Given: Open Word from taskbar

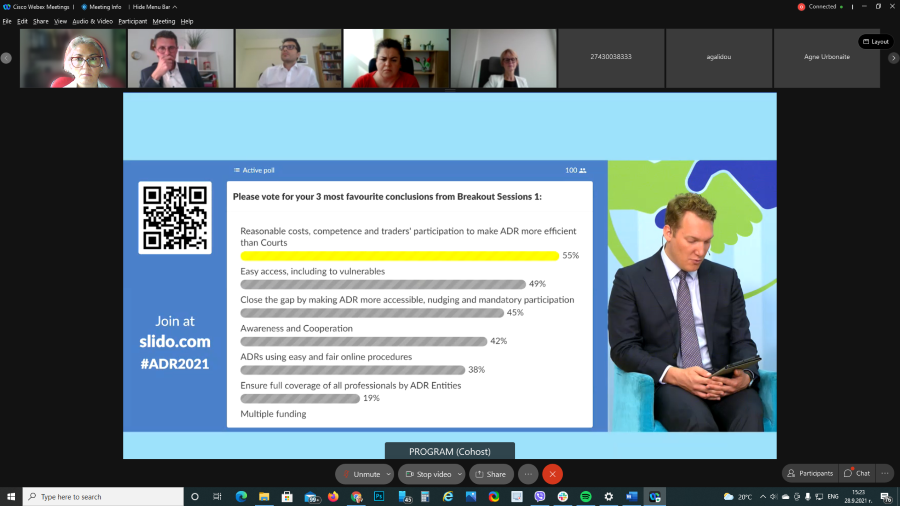Looking at the screenshot, I should (631, 496).
